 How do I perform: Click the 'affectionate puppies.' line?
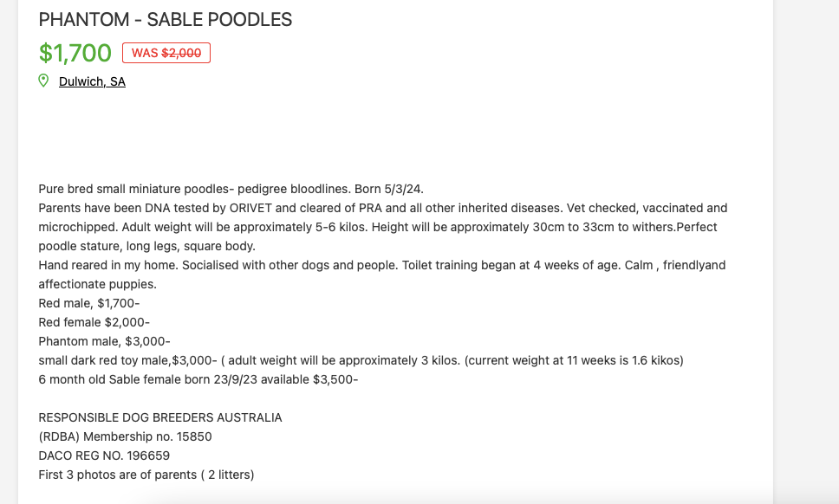(97, 284)
